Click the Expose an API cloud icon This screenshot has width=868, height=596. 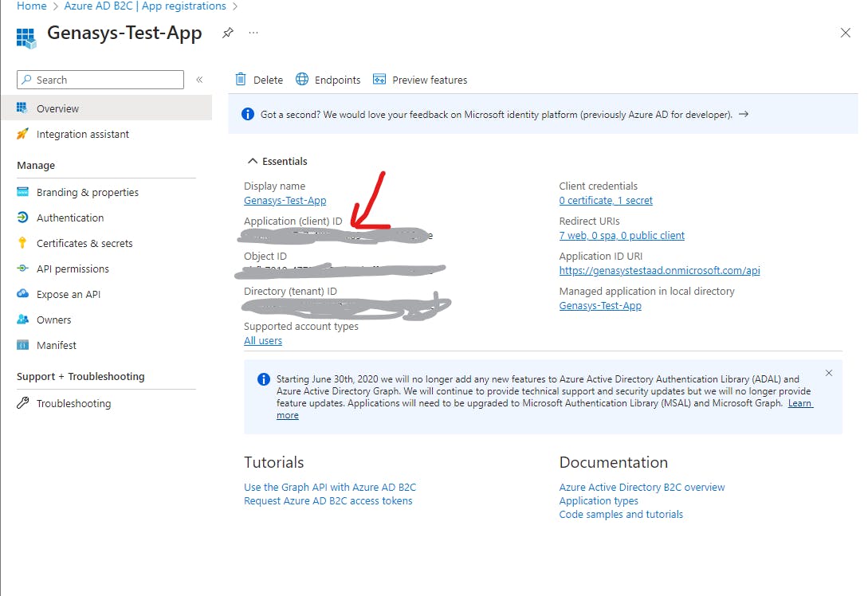[22, 294]
